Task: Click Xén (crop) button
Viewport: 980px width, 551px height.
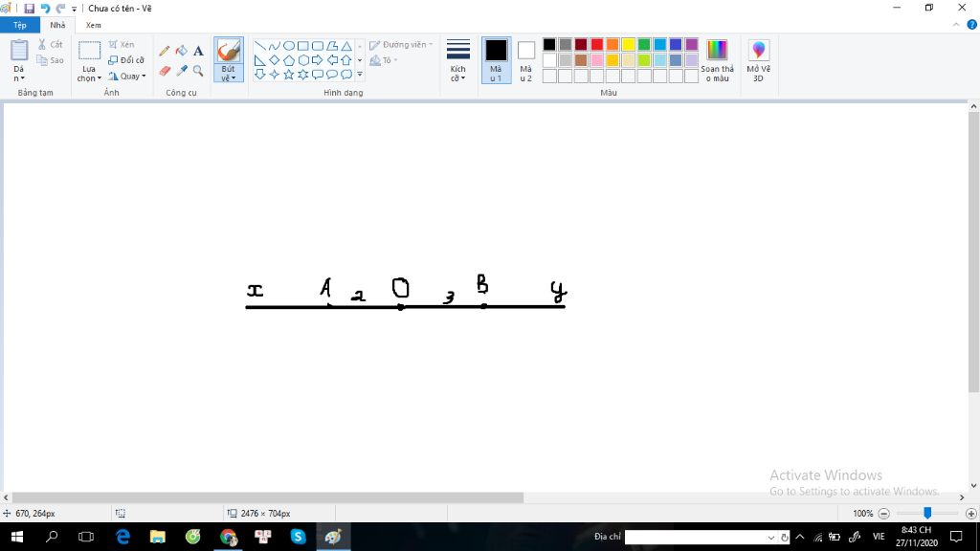Action: 122,44
